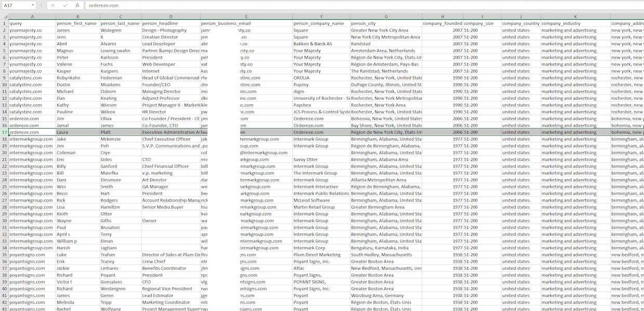Image resolution: width=644 pixels, height=311 pixels.
Task: Select the 'Plum Direct Marketing' company cell
Action: [321, 255]
